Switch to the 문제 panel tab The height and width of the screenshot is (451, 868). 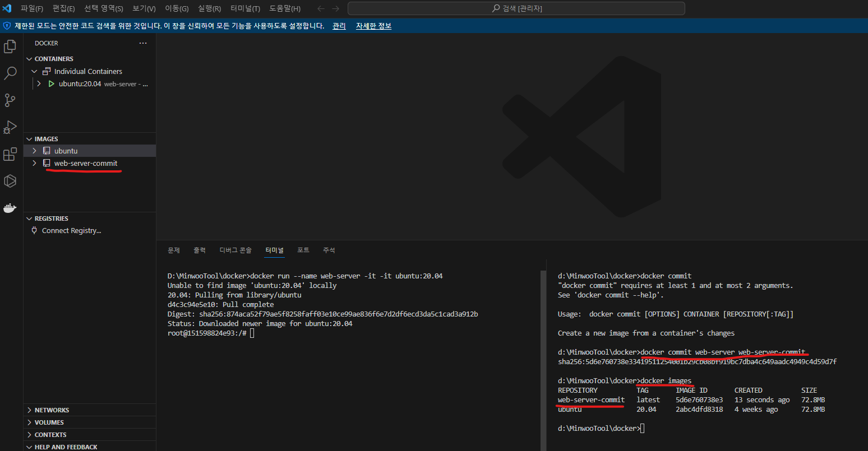(174, 250)
